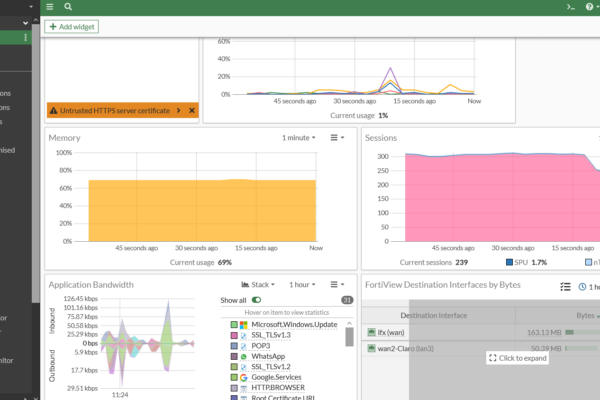Select Google.Services in application list
This screenshot has height=400, width=600.
tap(277, 378)
